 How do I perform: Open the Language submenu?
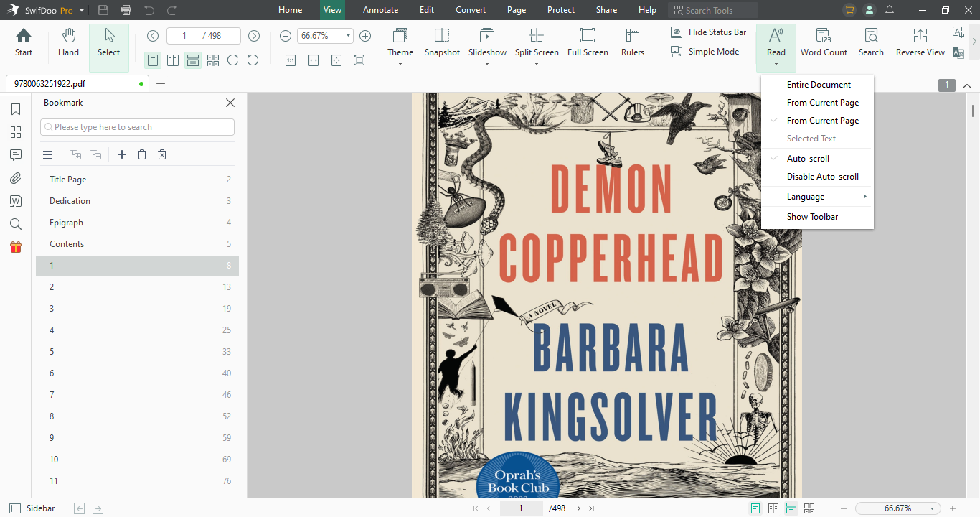[x=805, y=196]
